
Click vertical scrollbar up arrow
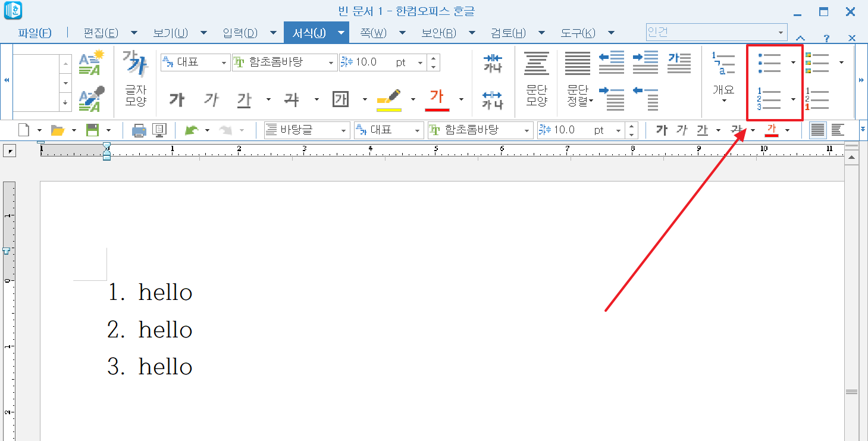click(x=851, y=158)
